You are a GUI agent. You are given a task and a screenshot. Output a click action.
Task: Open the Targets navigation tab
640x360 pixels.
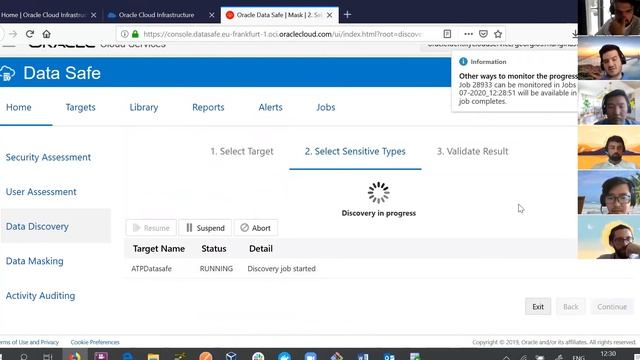pos(80,107)
